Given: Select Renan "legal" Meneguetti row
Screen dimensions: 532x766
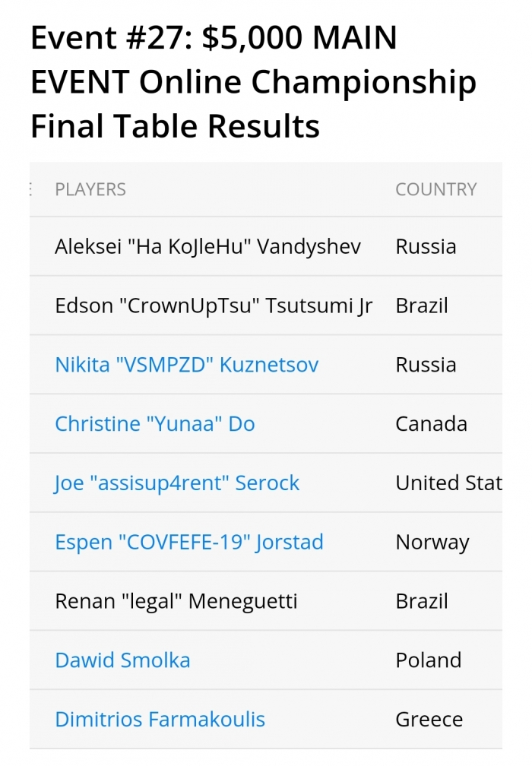Looking at the screenshot, I should click(266, 601).
